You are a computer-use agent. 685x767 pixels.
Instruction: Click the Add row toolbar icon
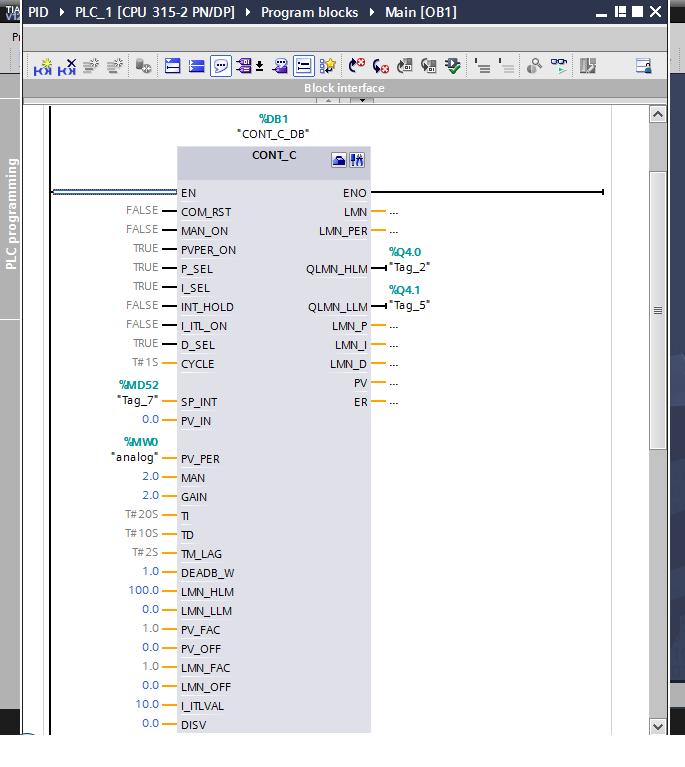point(115,66)
